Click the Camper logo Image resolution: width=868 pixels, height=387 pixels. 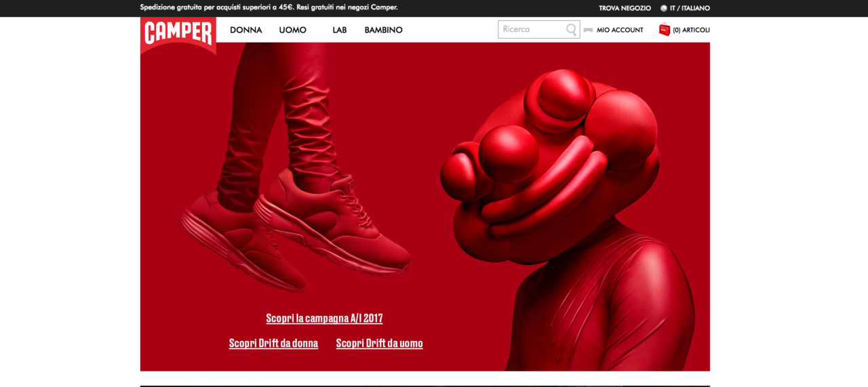tap(178, 36)
